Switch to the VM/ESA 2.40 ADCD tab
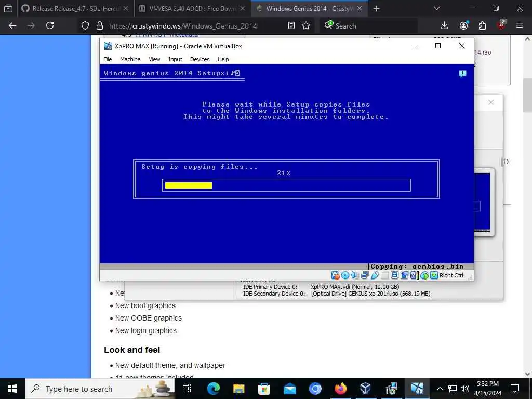Viewport: 532px width, 399px height. click(192, 8)
